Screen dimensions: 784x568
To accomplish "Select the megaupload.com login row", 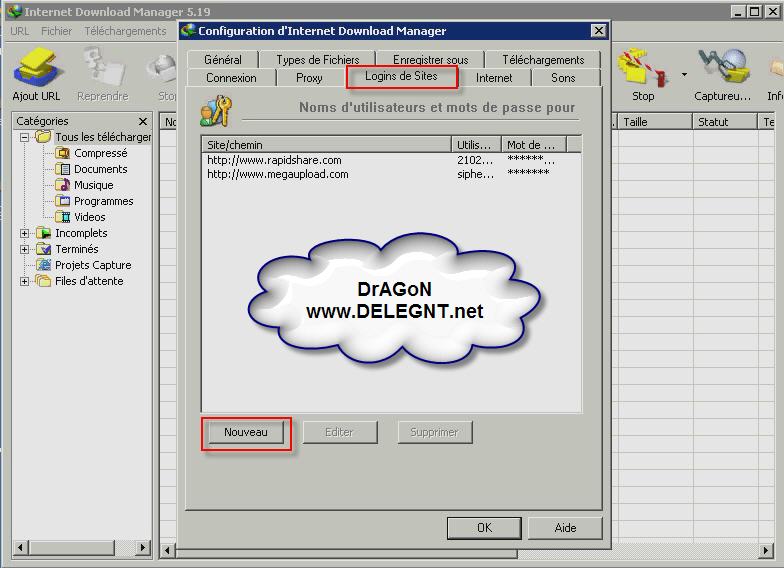I will point(391,174).
